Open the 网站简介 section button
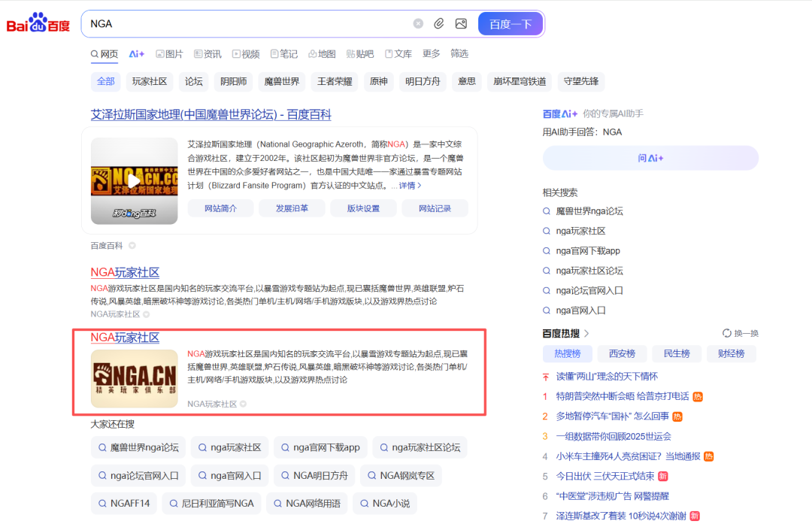Viewport: 812px width, 527px height. pos(220,208)
